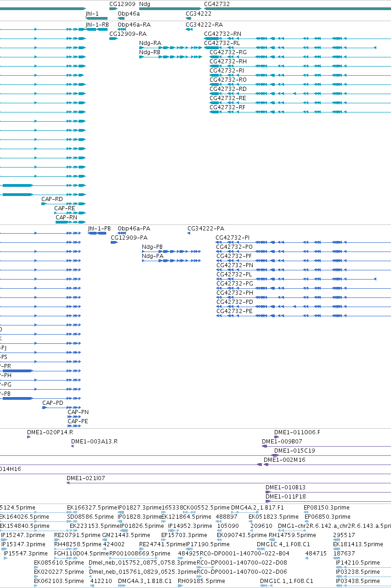The image size is (391, 588).
Task: Click transcript CG34222-RA
Action: point(204,25)
